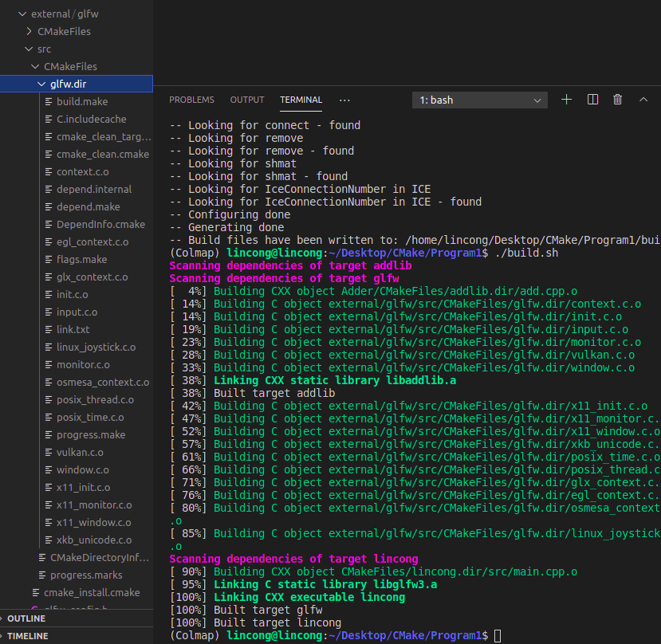Click the file icon beside build.make
This screenshot has height=644, width=661.
click(x=49, y=101)
